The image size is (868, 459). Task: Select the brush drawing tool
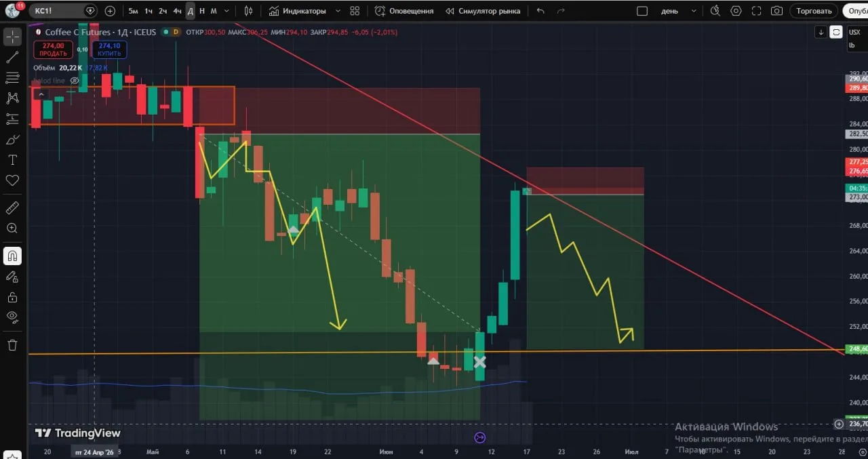point(12,140)
